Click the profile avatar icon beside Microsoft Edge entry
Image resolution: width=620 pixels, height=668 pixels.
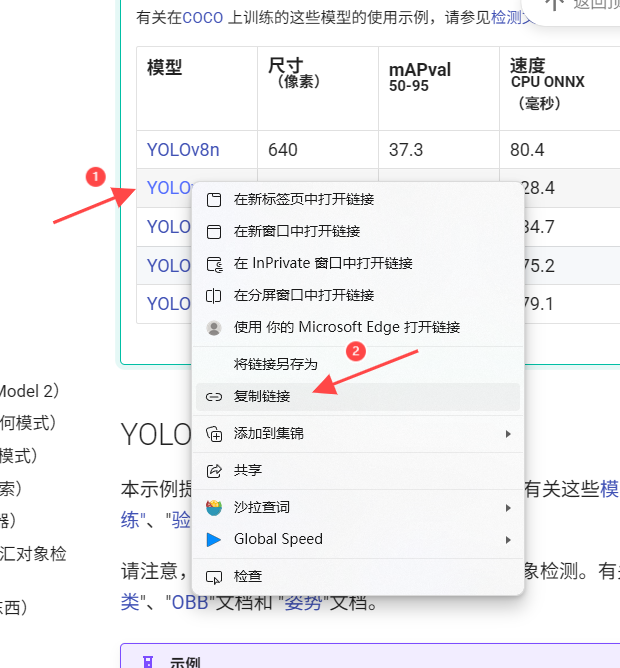(x=214, y=328)
